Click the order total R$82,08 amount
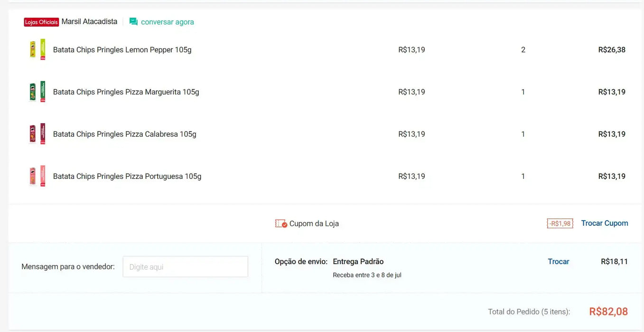This screenshot has height=332, width=644. click(x=608, y=311)
